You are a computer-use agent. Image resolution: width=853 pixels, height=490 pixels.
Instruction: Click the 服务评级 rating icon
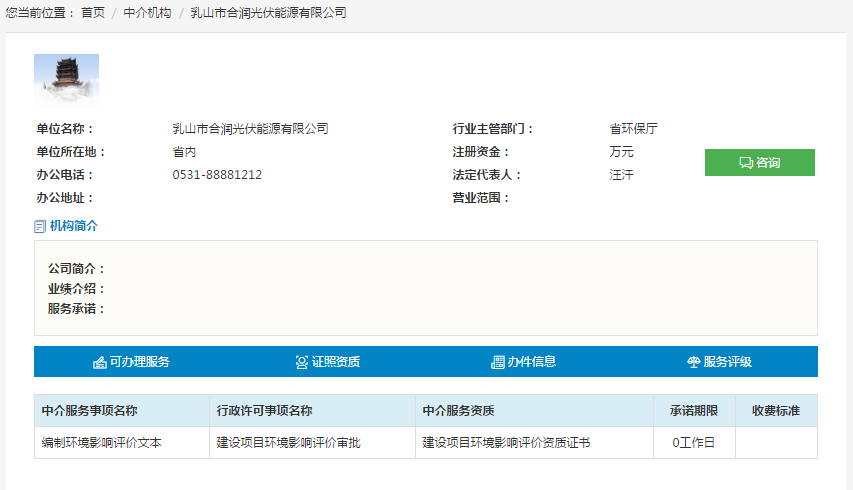click(x=693, y=362)
